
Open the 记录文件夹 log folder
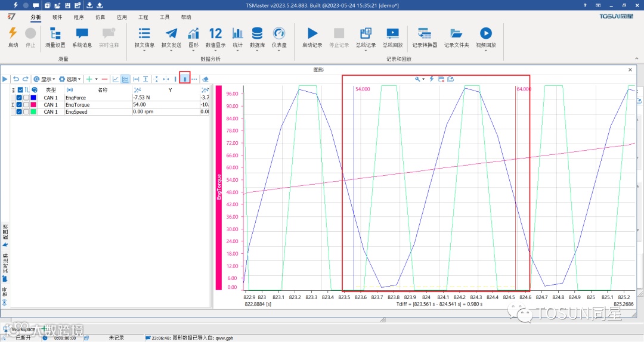(x=456, y=34)
